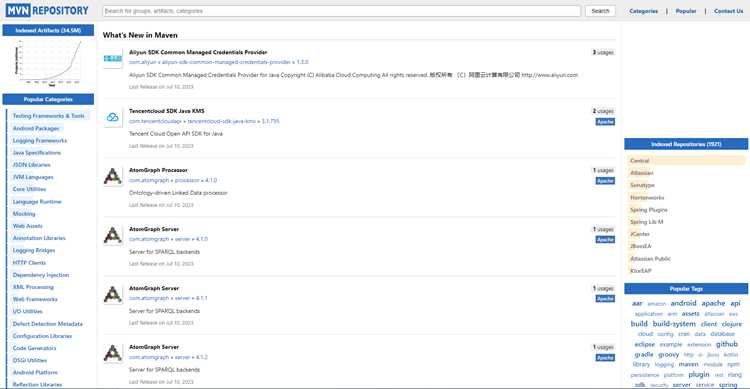Open the github popular tag
The image size is (750, 389).
tap(727, 344)
